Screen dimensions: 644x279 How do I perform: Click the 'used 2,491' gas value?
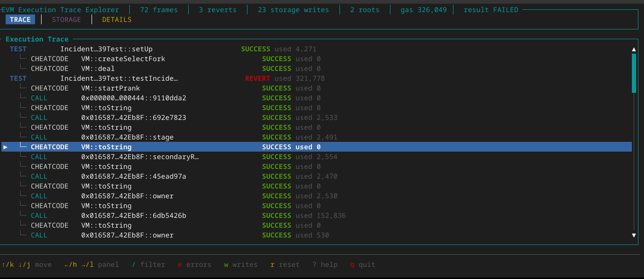tap(317, 137)
